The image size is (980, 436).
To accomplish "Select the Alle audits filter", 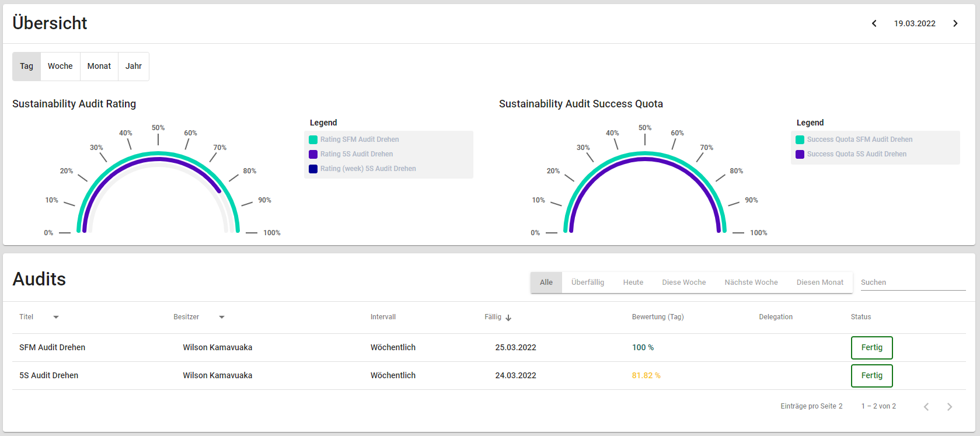I will tap(546, 282).
